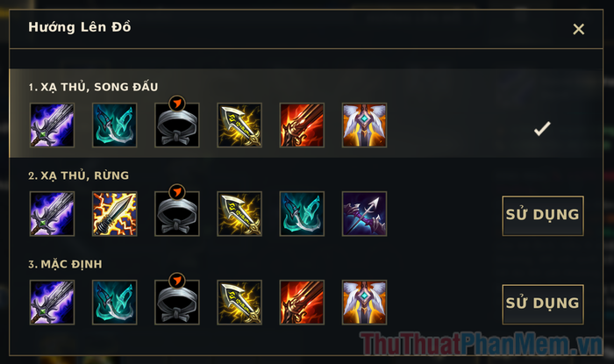This screenshot has height=364, width=614.
Task: Select yellow lightning blade in Song Đấu row
Action: [x=239, y=125]
